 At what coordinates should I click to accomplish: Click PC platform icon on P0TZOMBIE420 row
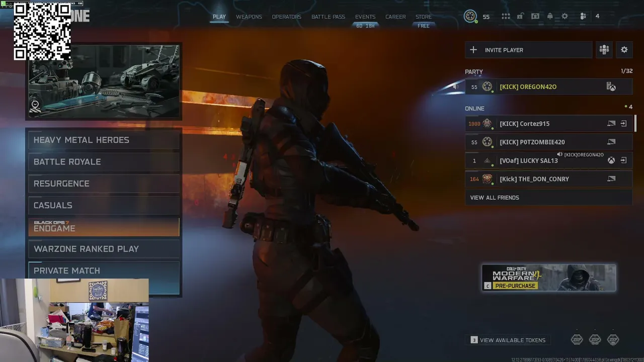pos(611,142)
